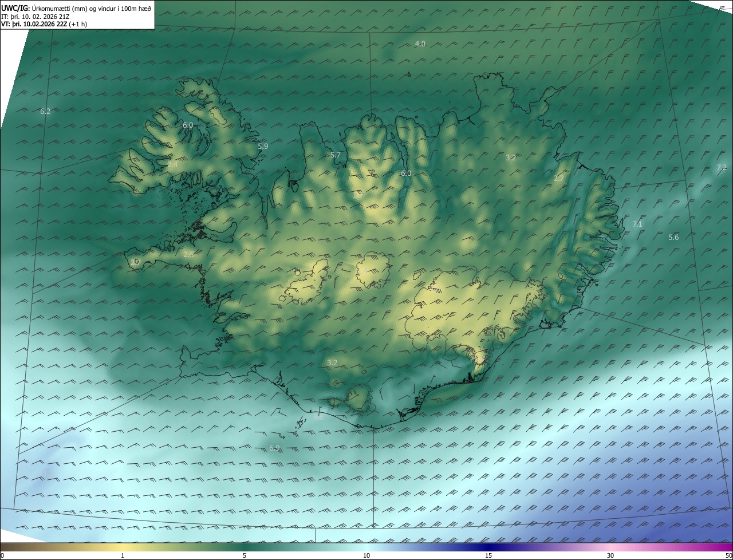Click the 'IT: þri. 10. 02. 2026 21Z' line
This screenshot has width=733, height=560.
click(x=36, y=17)
